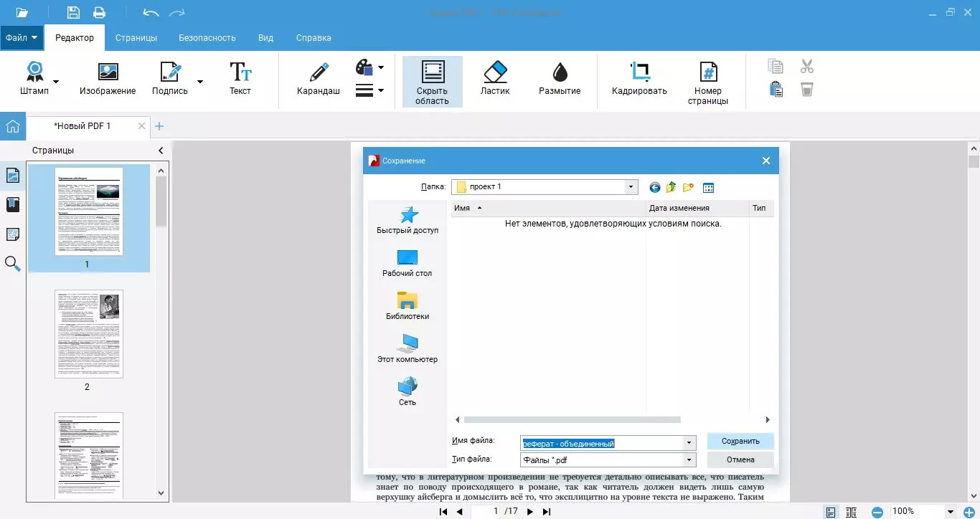This screenshot has height=519, width=980.
Task: Show page thumbnails sidebar icon
Action: point(13,176)
